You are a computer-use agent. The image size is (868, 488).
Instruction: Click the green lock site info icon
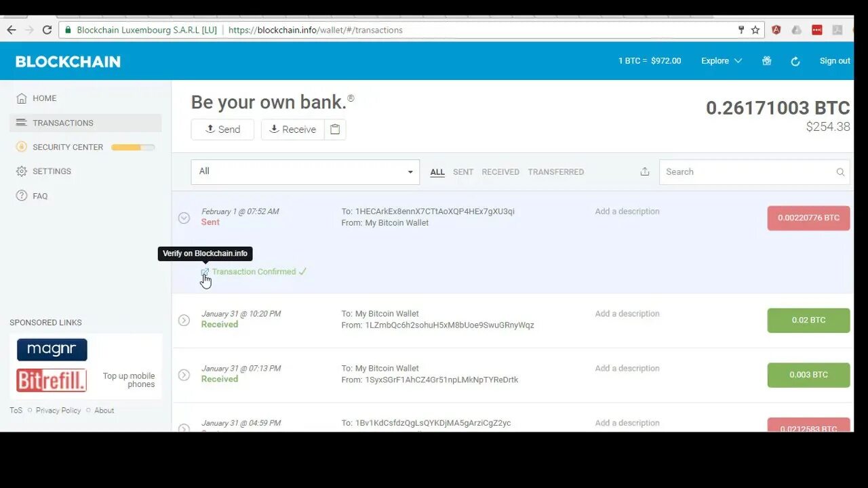click(x=68, y=30)
